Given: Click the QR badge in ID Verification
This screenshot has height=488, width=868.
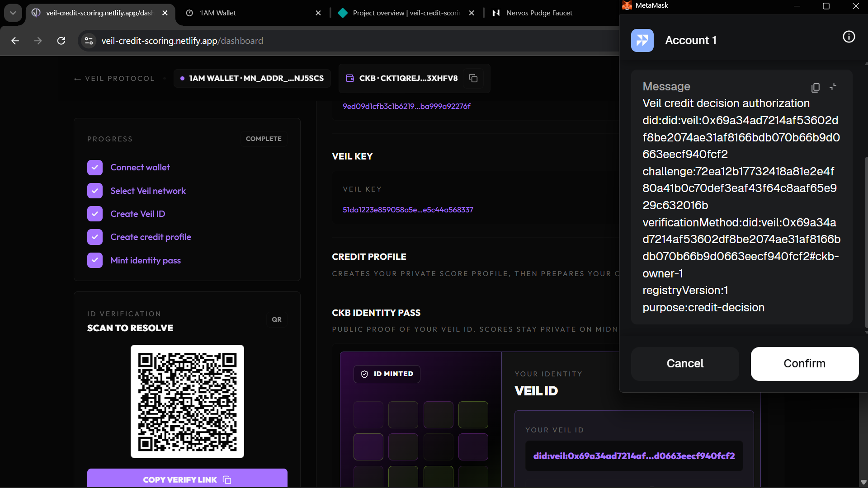Looking at the screenshot, I should click(x=277, y=319).
